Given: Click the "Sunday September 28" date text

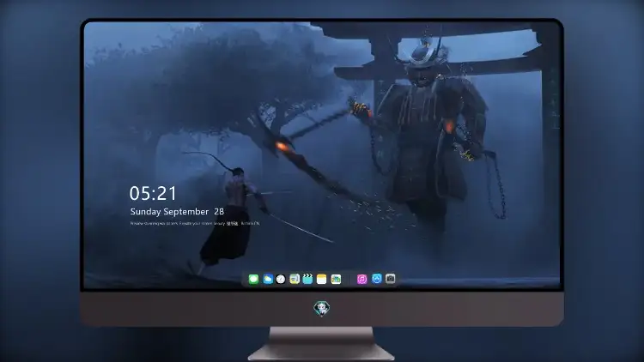Looking at the screenshot, I should [177, 212].
